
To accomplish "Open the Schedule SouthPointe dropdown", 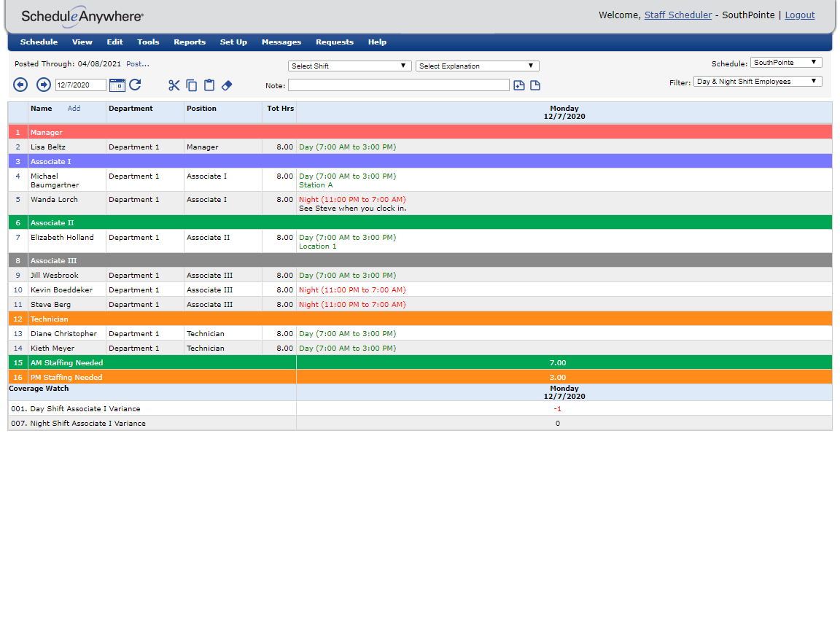I will pos(786,63).
